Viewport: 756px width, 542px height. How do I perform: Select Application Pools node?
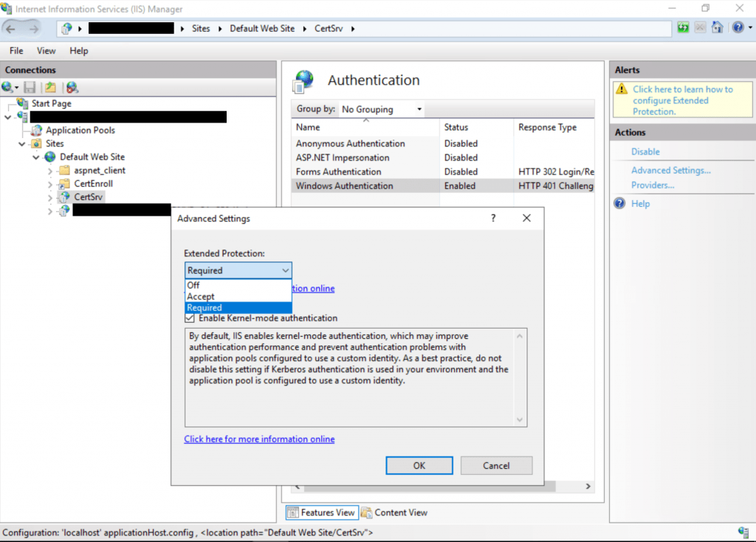coord(80,130)
